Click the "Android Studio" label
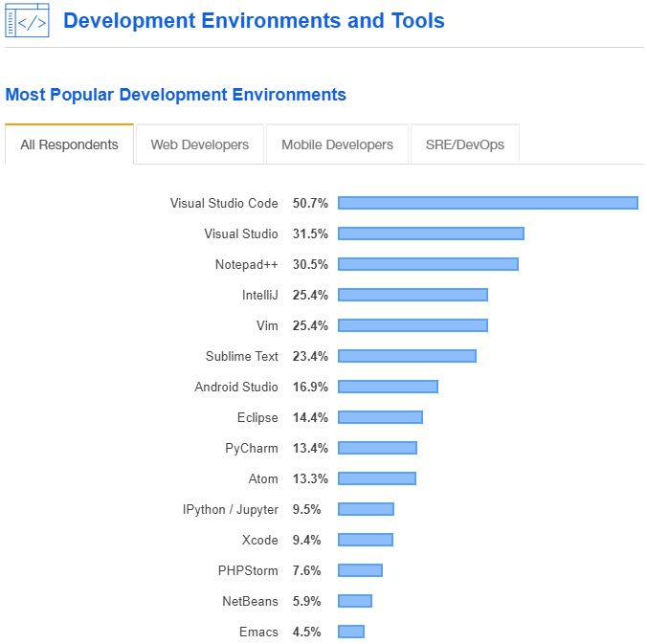The image size is (647, 644). [x=236, y=387]
